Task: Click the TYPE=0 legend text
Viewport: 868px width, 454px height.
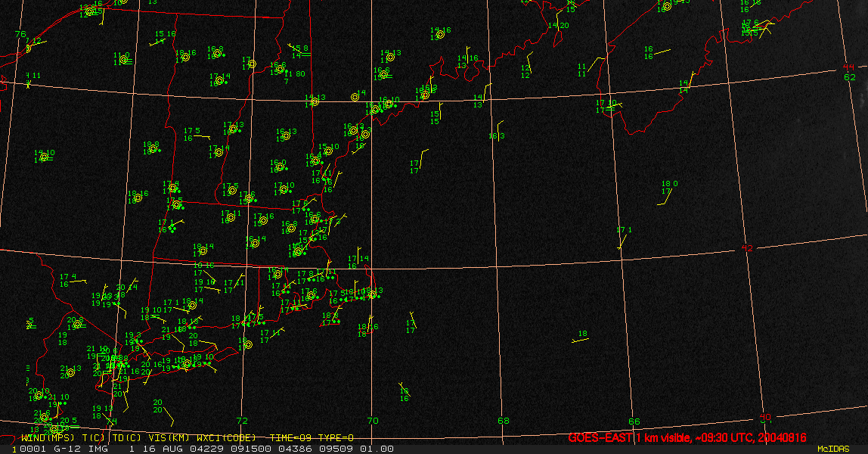Action: coord(336,438)
